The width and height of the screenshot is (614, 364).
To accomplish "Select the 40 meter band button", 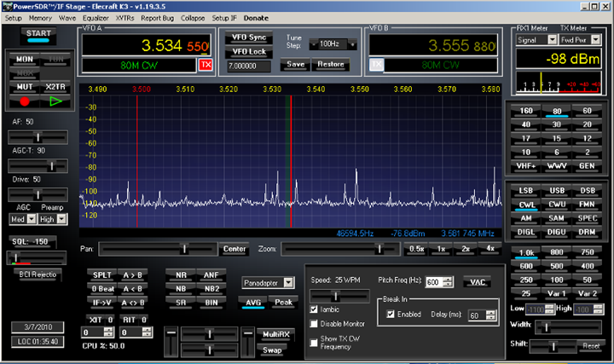I will (x=526, y=124).
